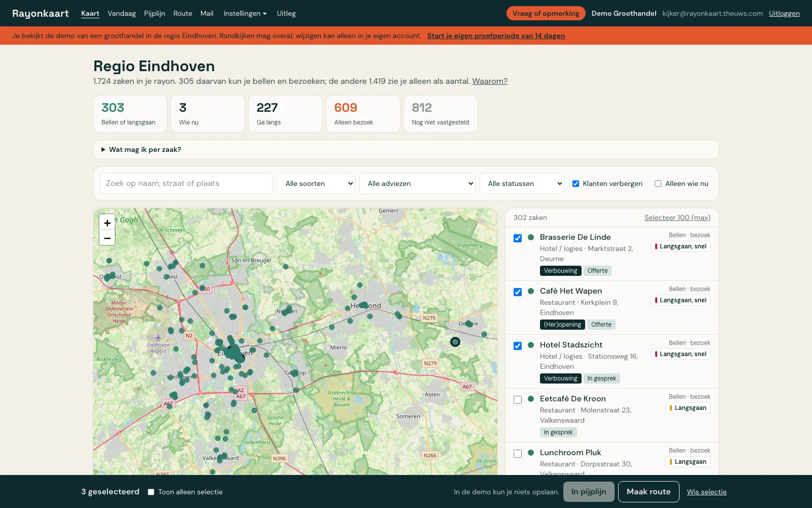Open the Kaart tab
This screenshot has height=508, width=812.
(90, 13)
